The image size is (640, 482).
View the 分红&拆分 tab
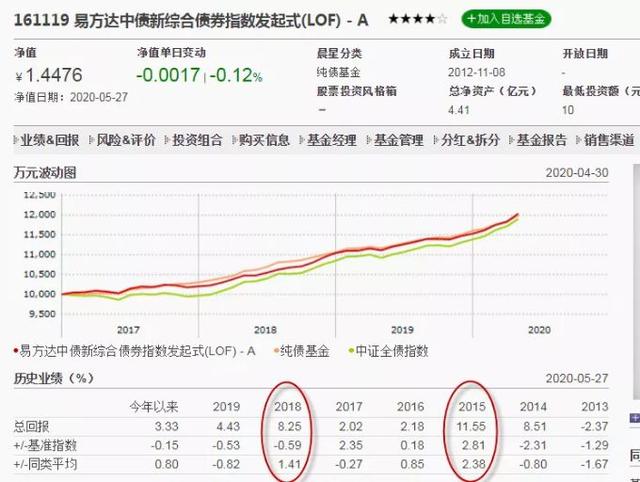pos(470,140)
